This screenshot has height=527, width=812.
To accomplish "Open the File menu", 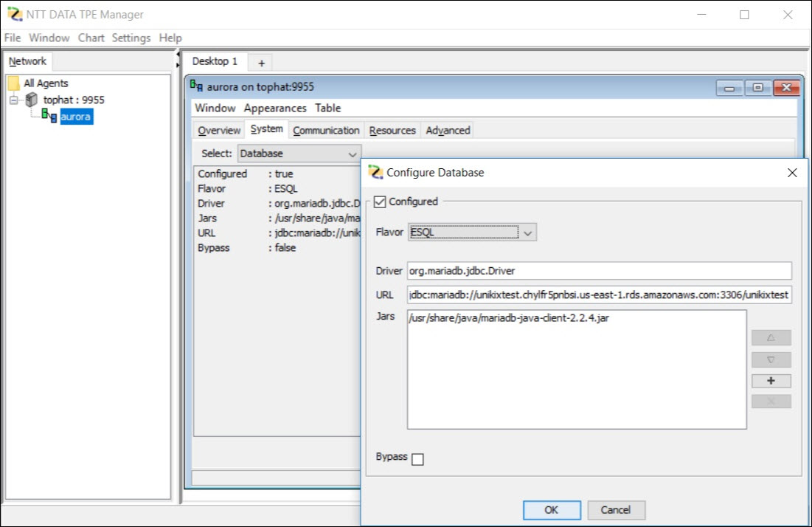I will 13,38.
